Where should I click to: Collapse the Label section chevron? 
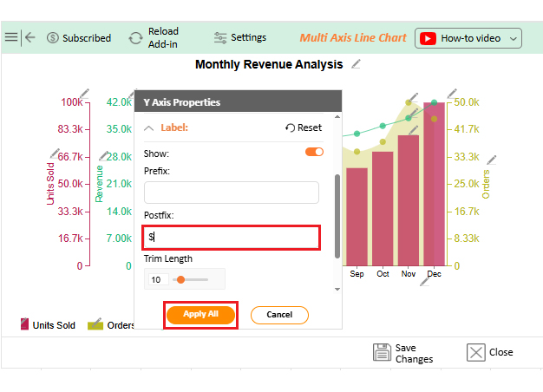149,128
